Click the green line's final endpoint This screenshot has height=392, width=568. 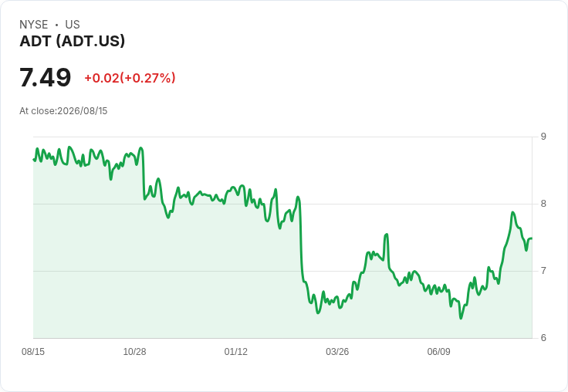[x=532, y=238]
